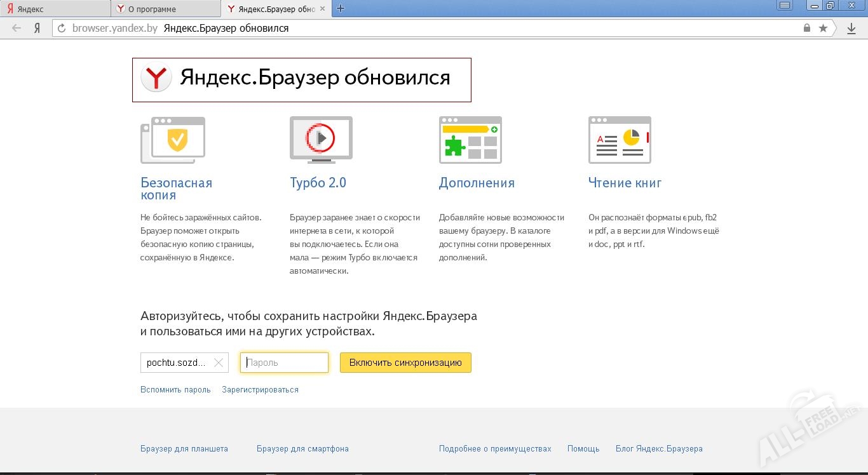
Task: Click the Yandex Browser logo above the heading
Action: pyautogui.click(x=156, y=77)
